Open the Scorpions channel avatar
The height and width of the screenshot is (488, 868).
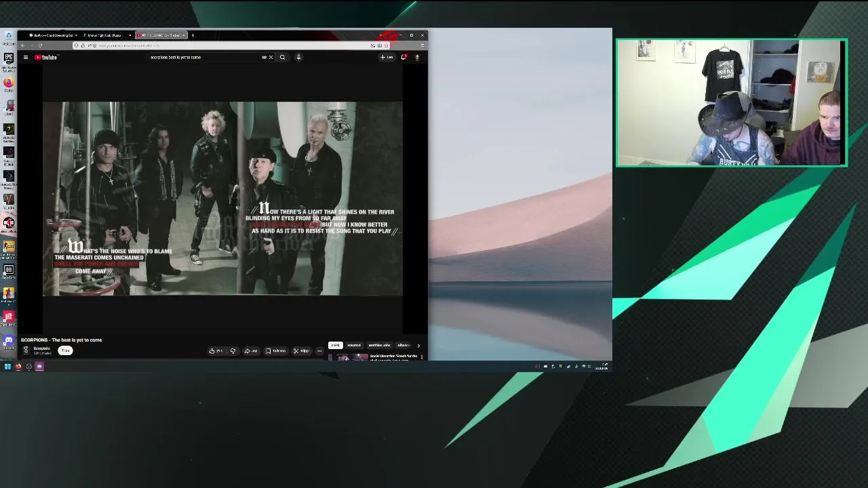click(26, 350)
